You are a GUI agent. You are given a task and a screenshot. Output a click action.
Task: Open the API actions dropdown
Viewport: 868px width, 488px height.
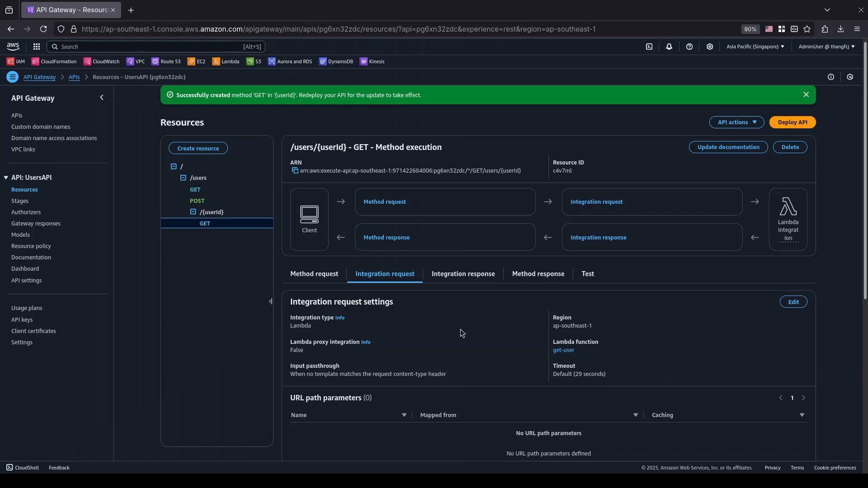(x=736, y=122)
